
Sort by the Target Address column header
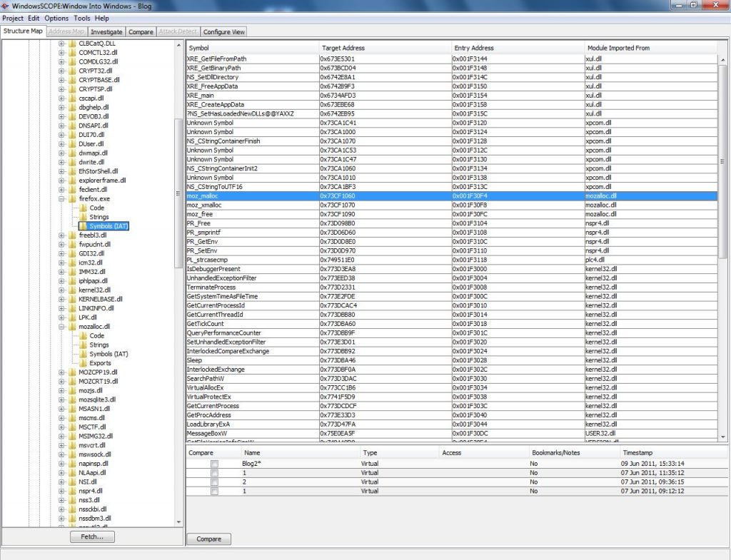(385, 48)
